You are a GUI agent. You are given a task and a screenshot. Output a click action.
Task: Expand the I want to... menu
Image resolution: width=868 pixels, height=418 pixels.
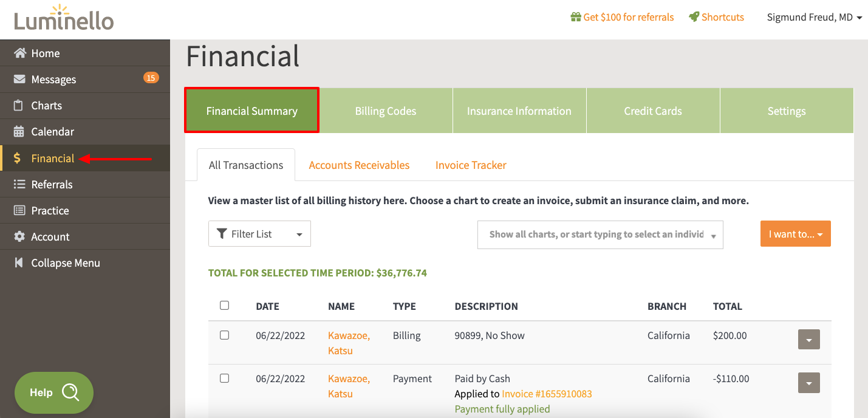point(796,234)
